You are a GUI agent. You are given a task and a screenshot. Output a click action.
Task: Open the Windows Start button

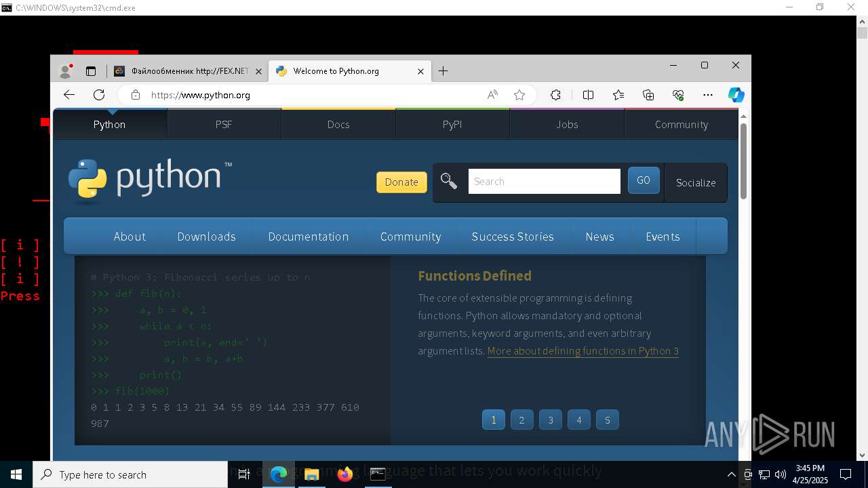tap(16, 474)
